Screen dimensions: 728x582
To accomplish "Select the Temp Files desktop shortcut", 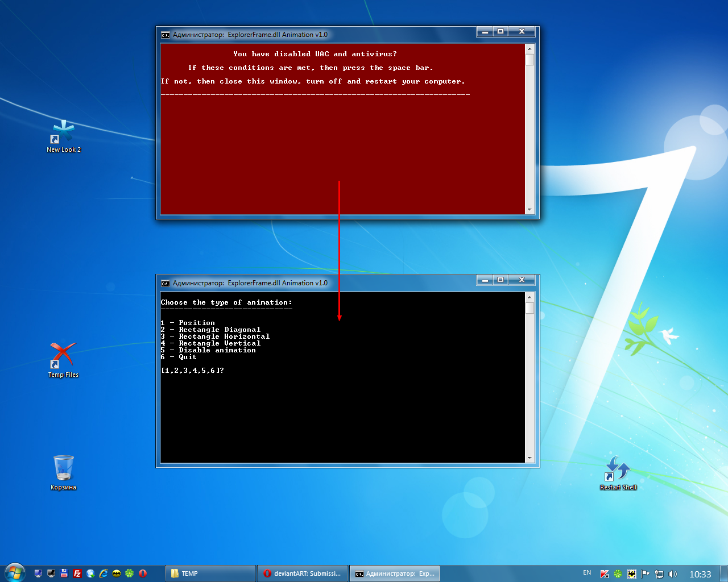I will 63,360.
